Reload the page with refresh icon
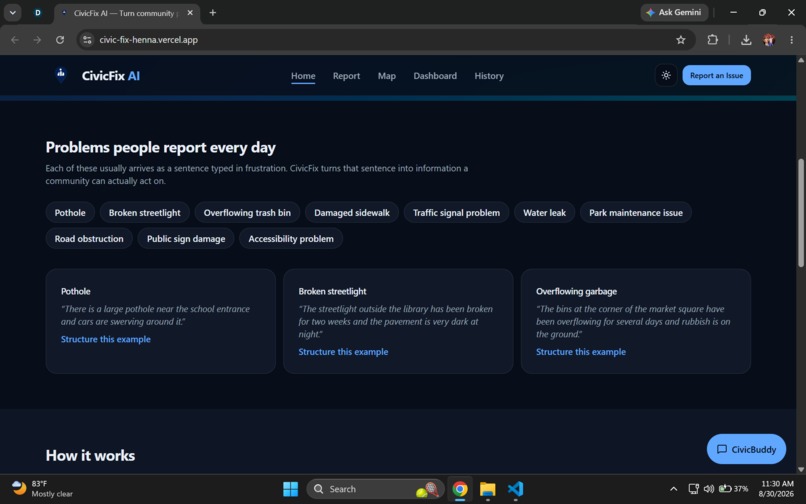 coord(60,40)
